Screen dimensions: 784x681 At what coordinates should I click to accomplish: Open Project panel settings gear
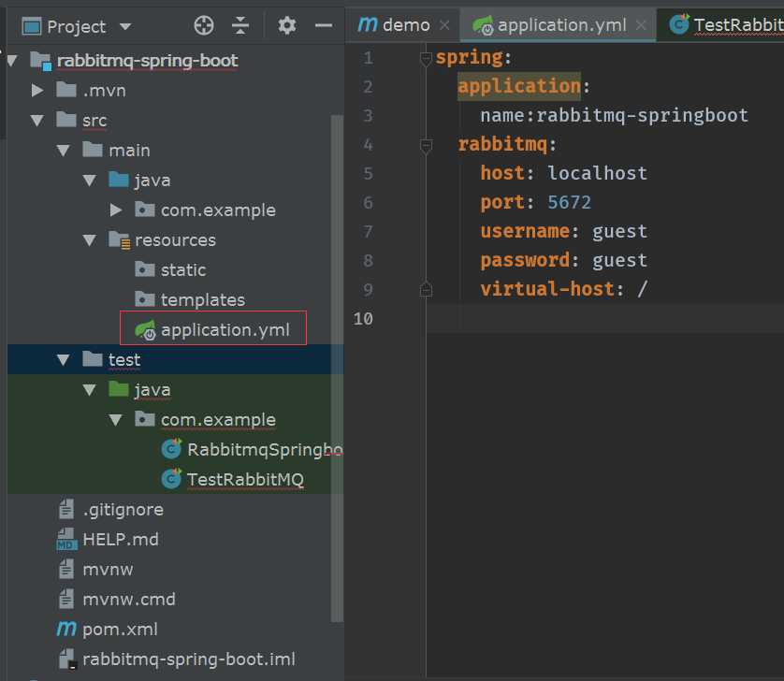(286, 25)
